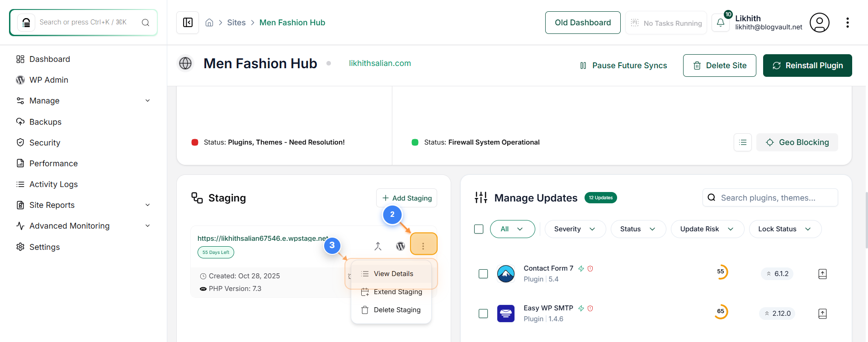
Task: Click Easy WP SMTP red shield icon
Action: pyautogui.click(x=590, y=308)
